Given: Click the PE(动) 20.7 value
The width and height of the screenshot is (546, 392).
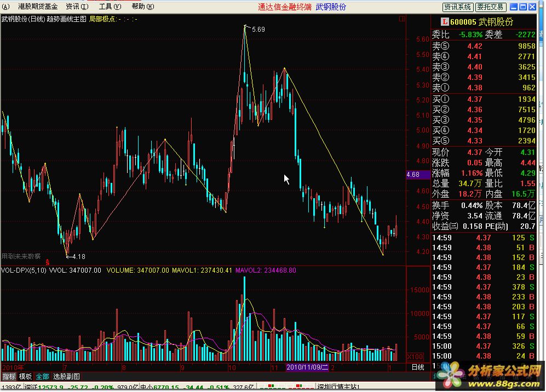Looking at the screenshot, I should [527, 226].
